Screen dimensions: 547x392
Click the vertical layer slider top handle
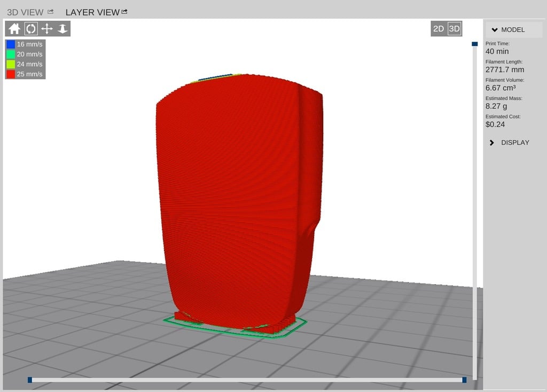tap(474, 44)
